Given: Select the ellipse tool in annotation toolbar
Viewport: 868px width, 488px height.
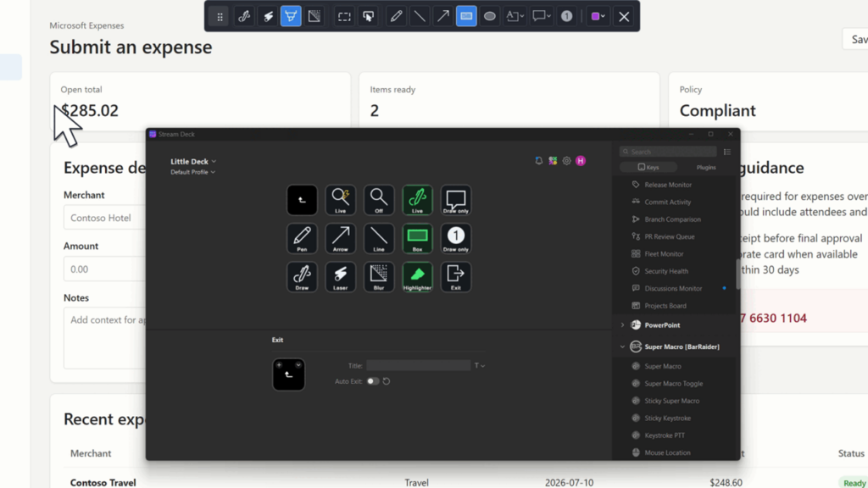Looking at the screenshot, I should click(490, 17).
